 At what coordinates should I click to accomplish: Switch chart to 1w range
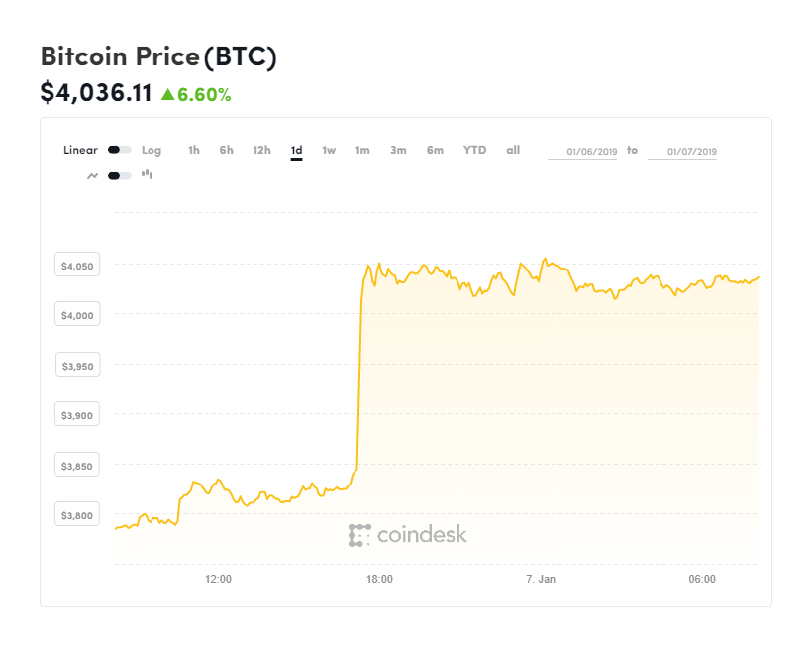pos(329,150)
